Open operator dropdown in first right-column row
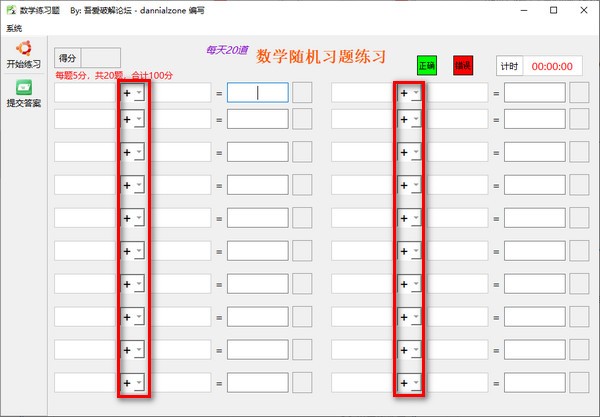Image resolution: width=600 pixels, height=417 pixels. (x=409, y=93)
